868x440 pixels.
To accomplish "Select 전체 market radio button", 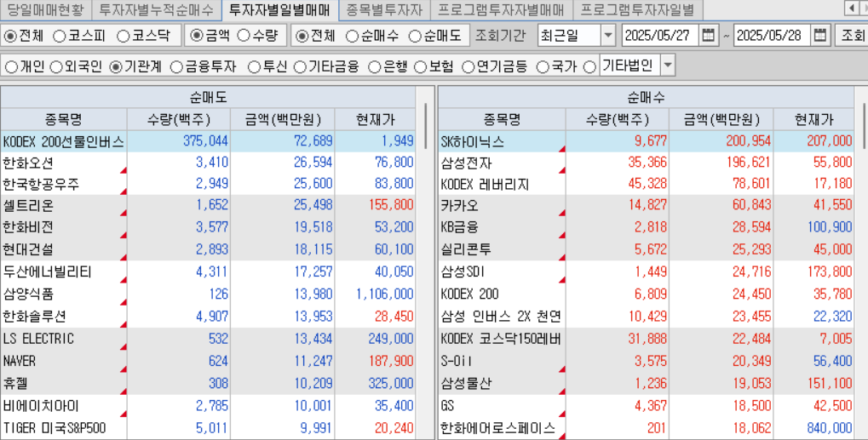I will [x=10, y=36].
